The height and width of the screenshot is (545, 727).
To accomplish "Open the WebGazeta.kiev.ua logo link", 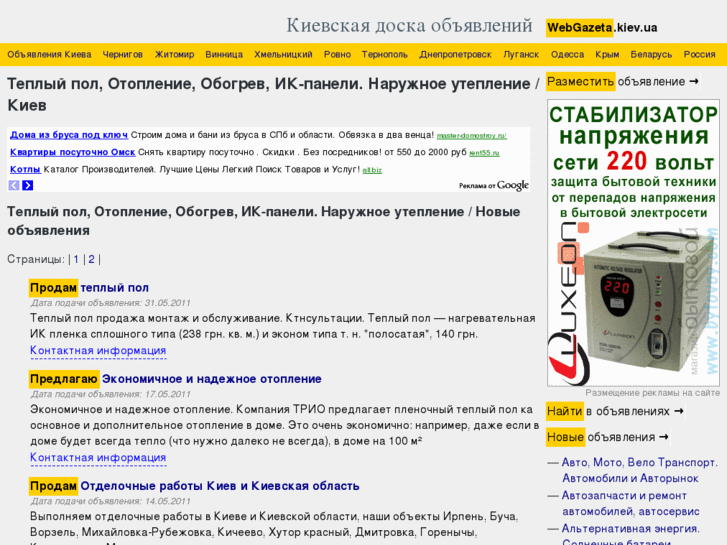I will tap(602, 28).
